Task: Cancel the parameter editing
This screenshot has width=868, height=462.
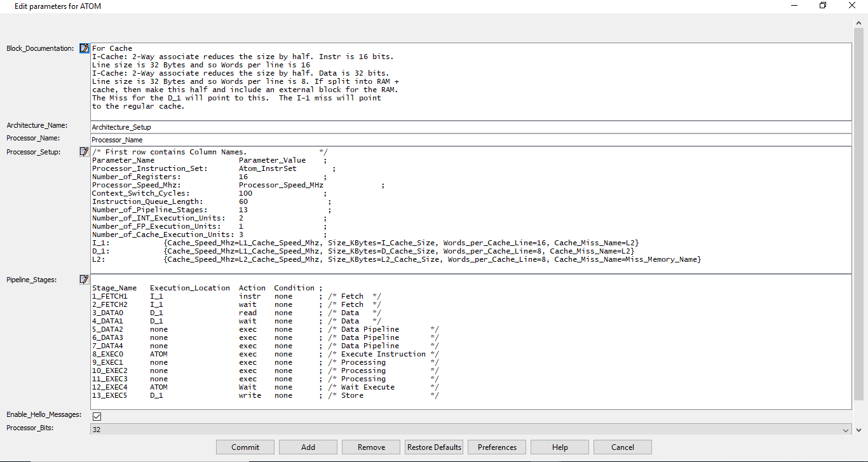Action: 623,447
